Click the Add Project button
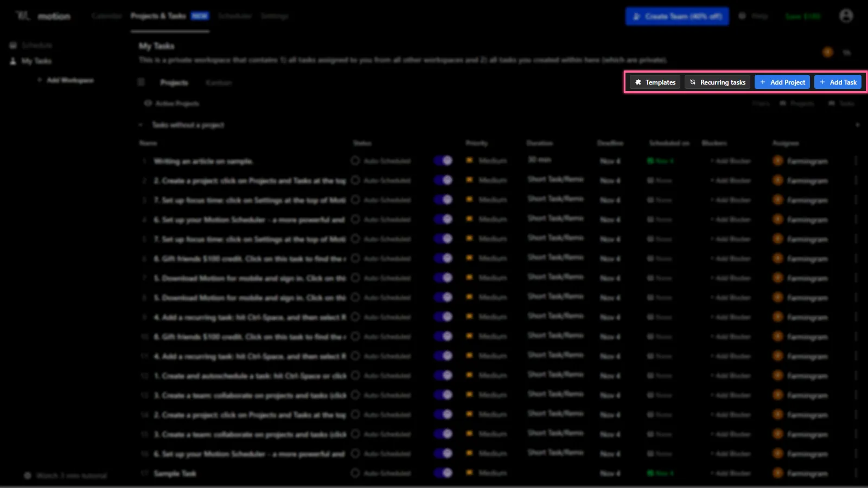868x488 pixels. pyautogui.click(x=782, y=82)
